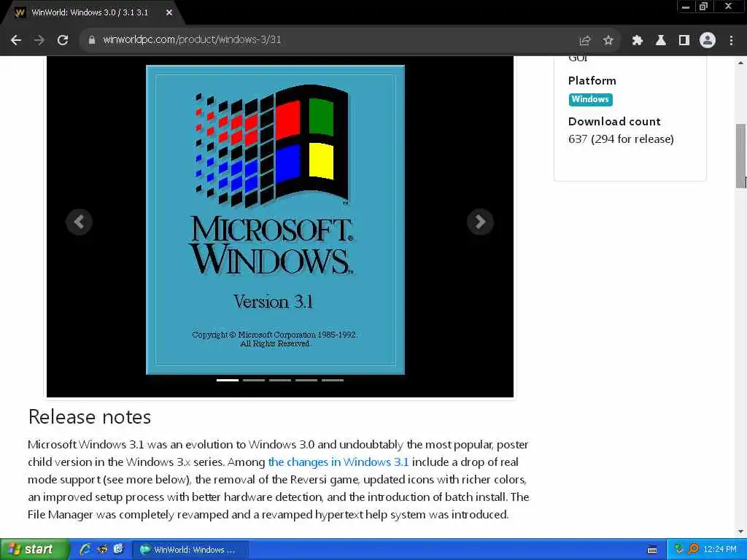
Task: Click the Windows platform badge
Action: (590, 99)
